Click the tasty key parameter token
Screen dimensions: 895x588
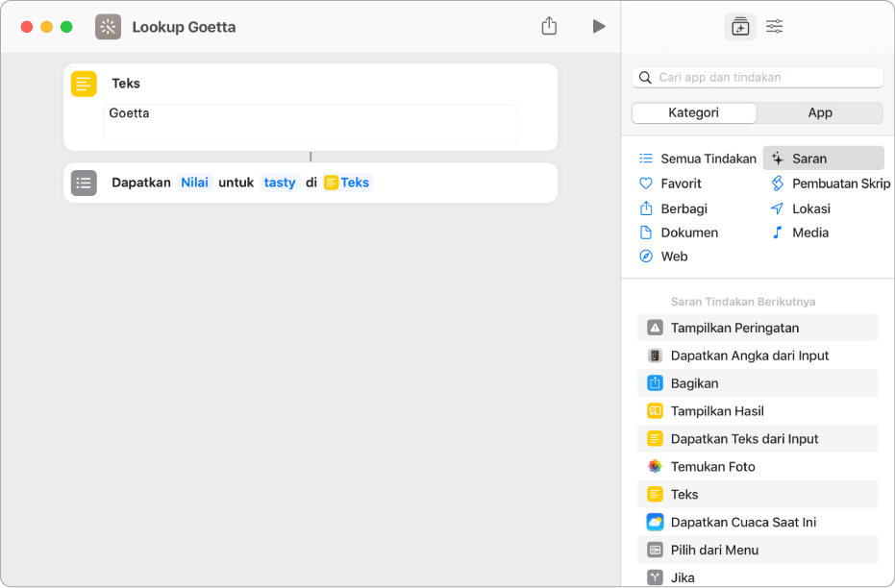click(280, 183)
